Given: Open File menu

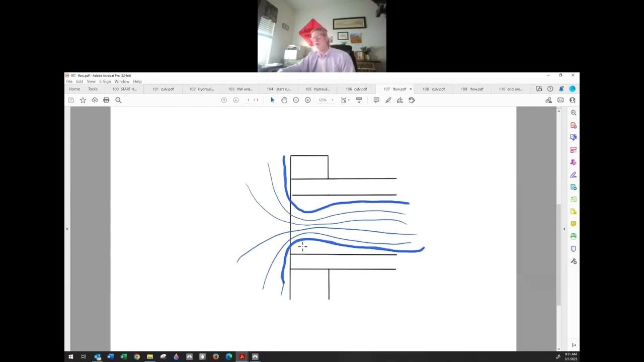Looking at the screenshot, I should pos(69,81).
